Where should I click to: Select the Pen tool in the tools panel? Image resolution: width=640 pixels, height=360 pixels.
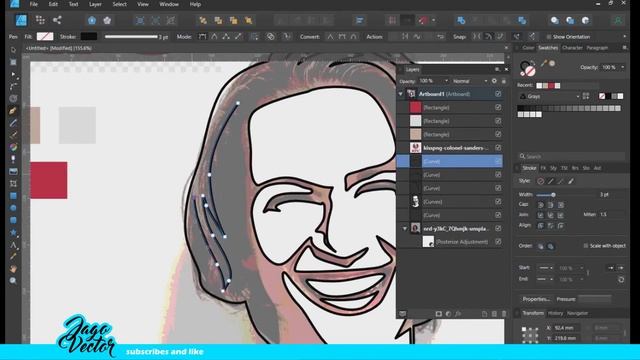pyautogui.click(x=13, y=111)
